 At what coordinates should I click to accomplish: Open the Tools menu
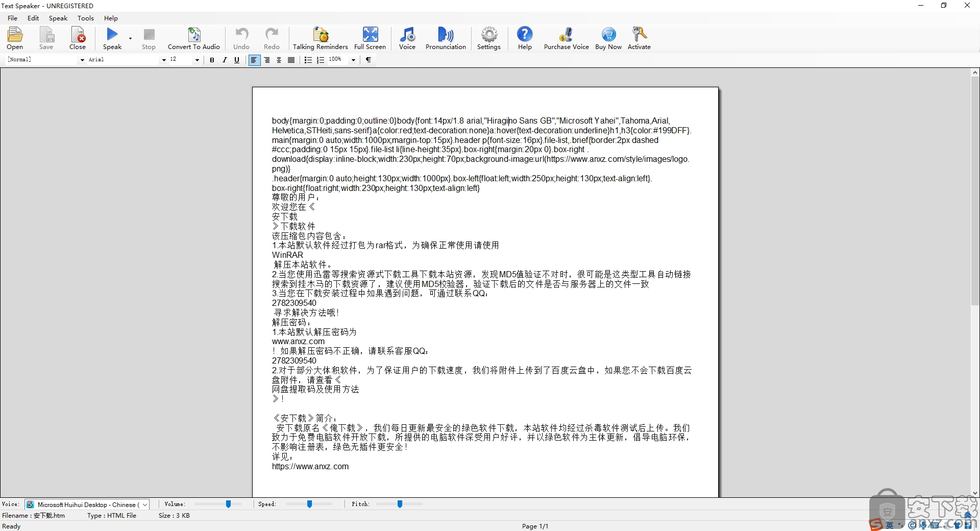(86, 18)
